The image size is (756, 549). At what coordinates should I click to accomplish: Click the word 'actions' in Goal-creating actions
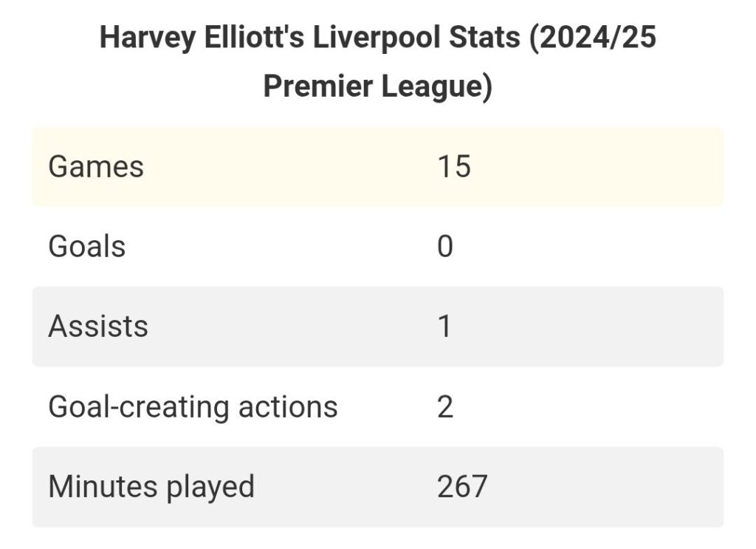pos(288,406)
